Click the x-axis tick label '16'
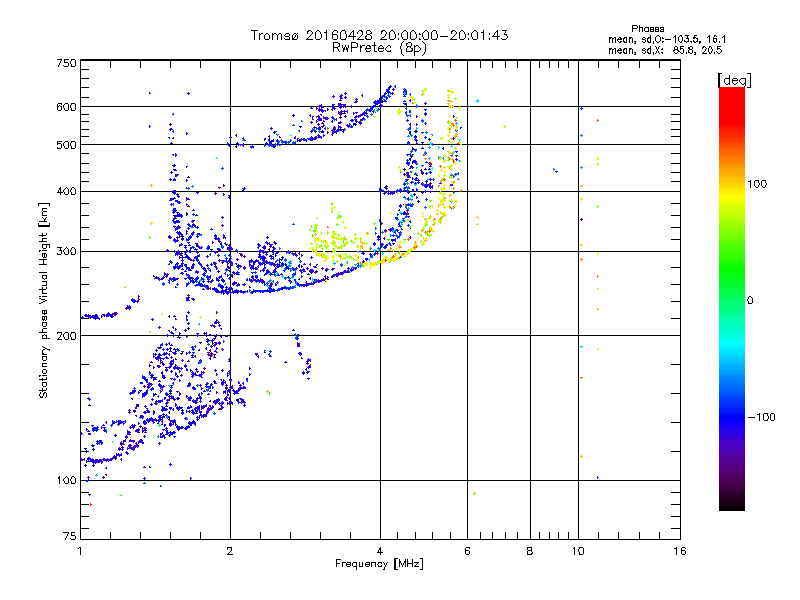Screen dimensions: 800x600 [x=680, y=551]
